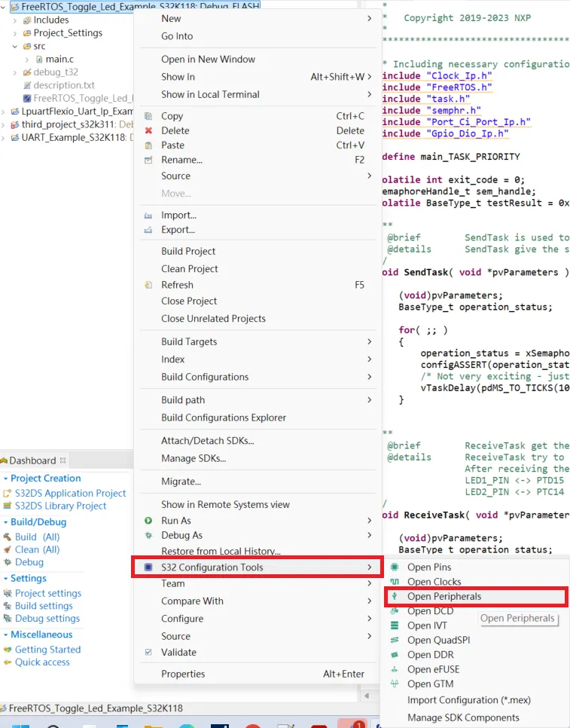Click the Debug As bug icon
The width and height of the screenshot is (570, 728).
point(148,535)
